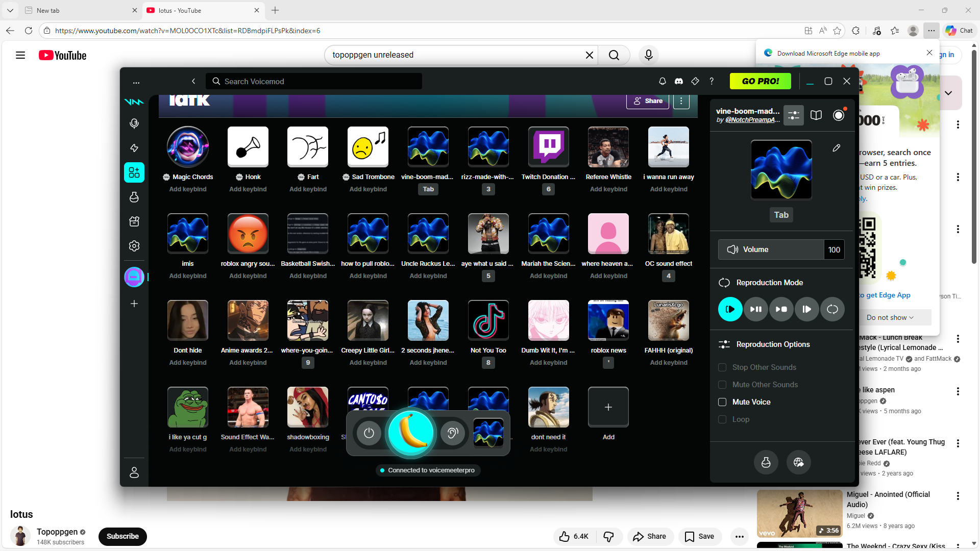Image resolution: width=980 pixels, height=551 pixels.
Task: Open more actions for the lotus video
Action: tap(740, 536)
